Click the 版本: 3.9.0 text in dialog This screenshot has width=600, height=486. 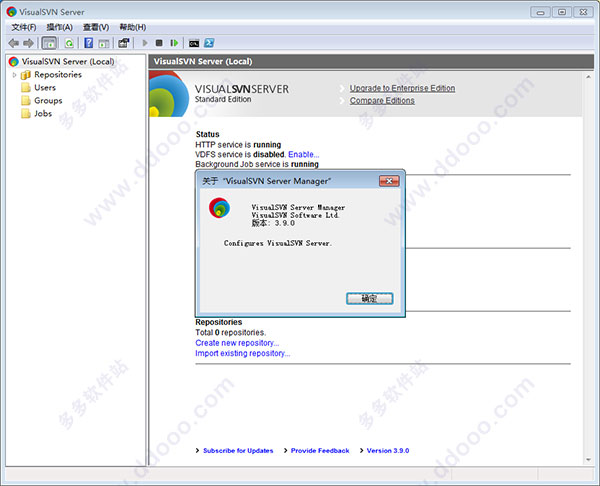point(273,223)
